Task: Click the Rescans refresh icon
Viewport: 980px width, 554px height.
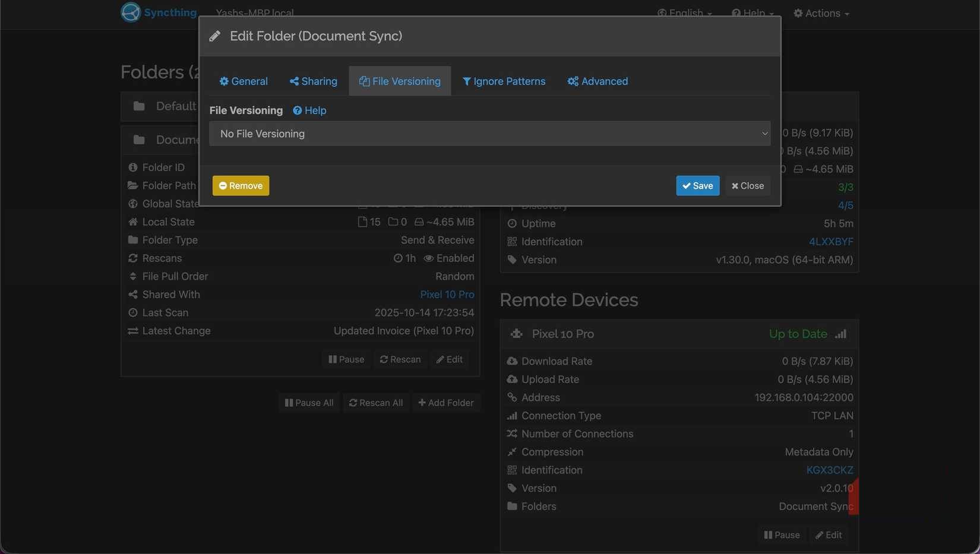Action: tap(133, 258)
